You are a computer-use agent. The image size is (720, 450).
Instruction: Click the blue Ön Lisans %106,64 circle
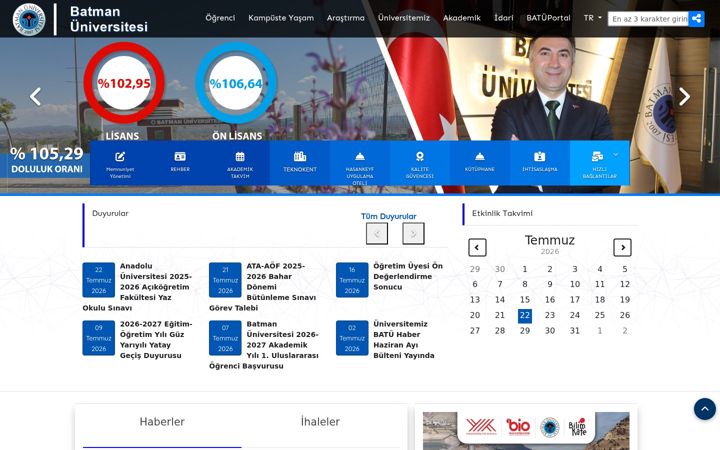coord(236,83)
